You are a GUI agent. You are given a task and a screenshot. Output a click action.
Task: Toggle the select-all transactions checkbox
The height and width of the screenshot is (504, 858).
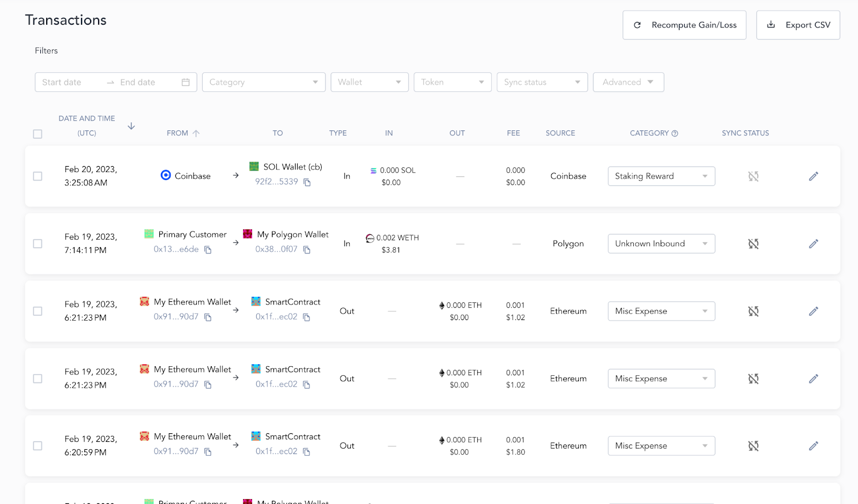pos(38,134)
